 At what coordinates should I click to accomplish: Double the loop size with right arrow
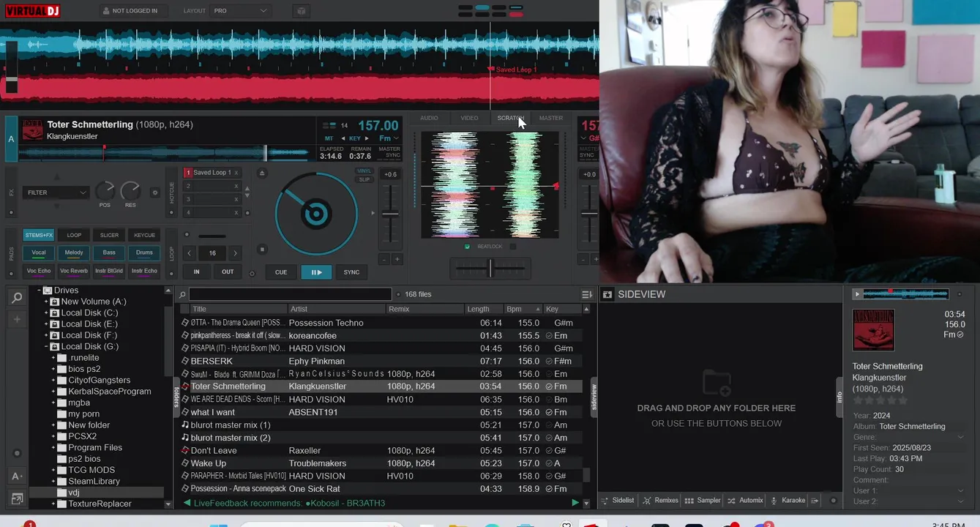[x=235, y=253]
